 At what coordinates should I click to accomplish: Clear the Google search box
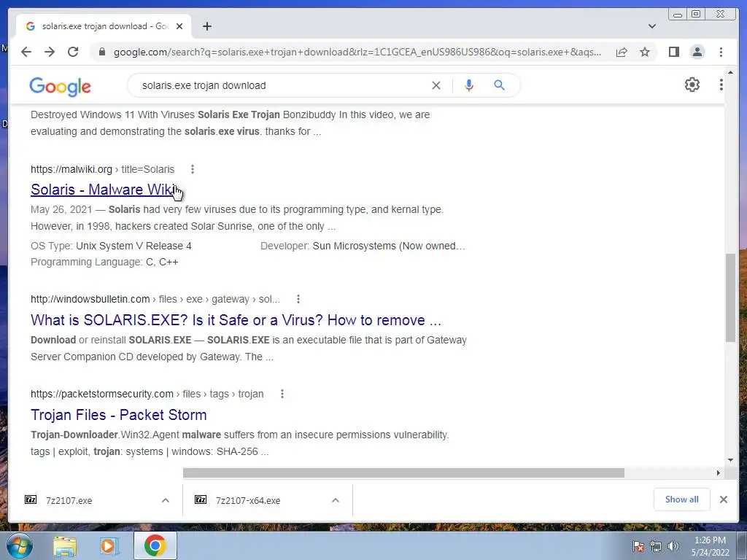tap(436, 85)
